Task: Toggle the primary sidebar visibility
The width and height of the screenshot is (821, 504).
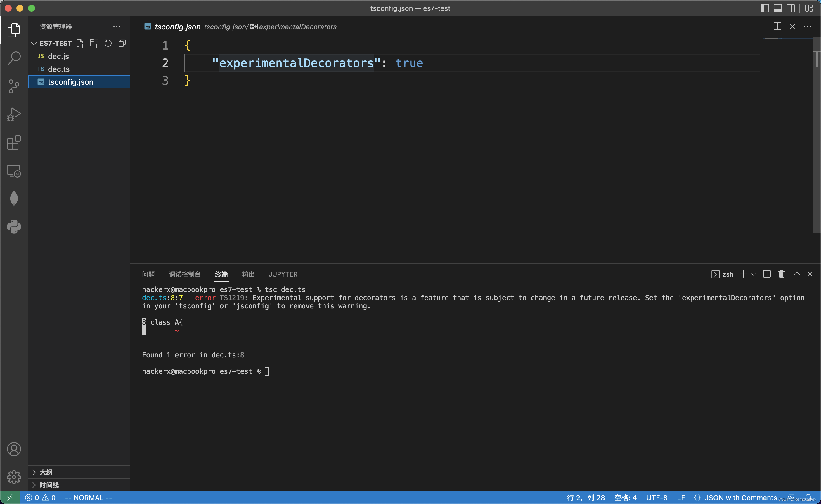Action: click(765, 8)
